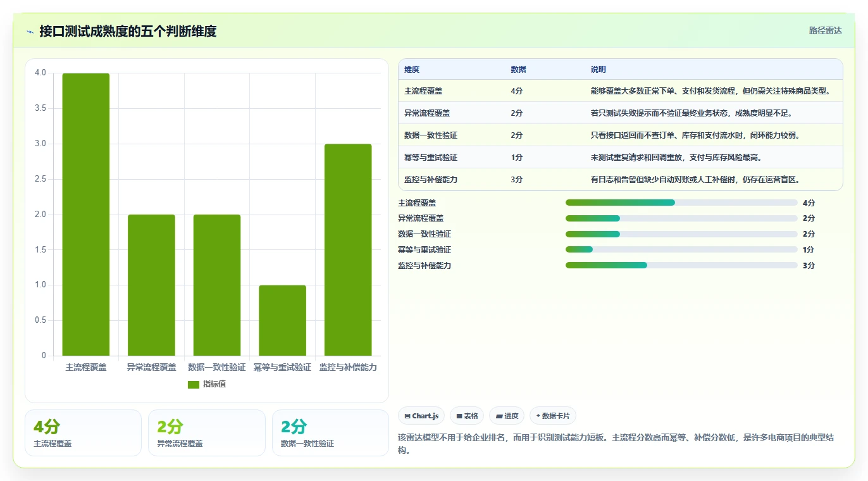868x481 pixels.
Task: Click the description starting 有日志和告警
Action: (695, 180)
